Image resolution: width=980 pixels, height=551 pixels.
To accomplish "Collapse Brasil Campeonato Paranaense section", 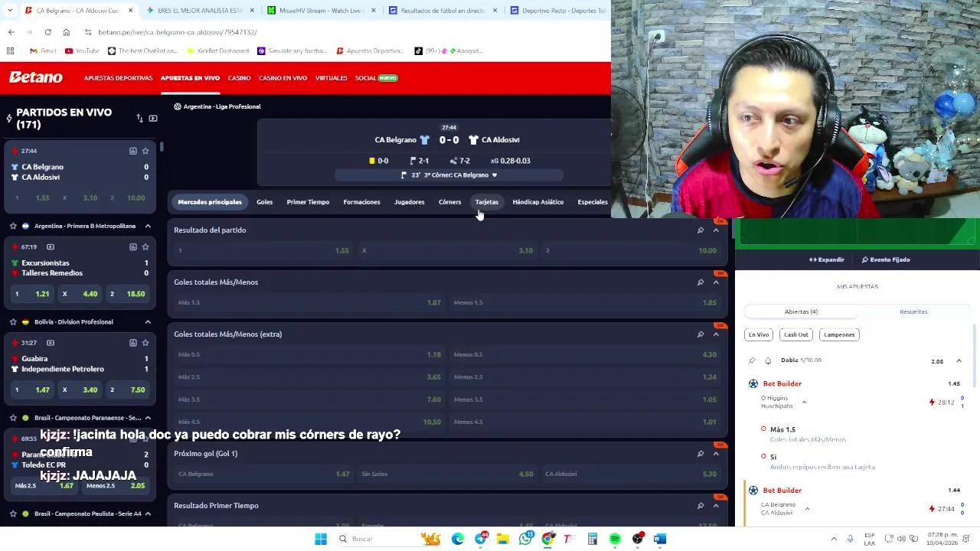I will 148,418.
